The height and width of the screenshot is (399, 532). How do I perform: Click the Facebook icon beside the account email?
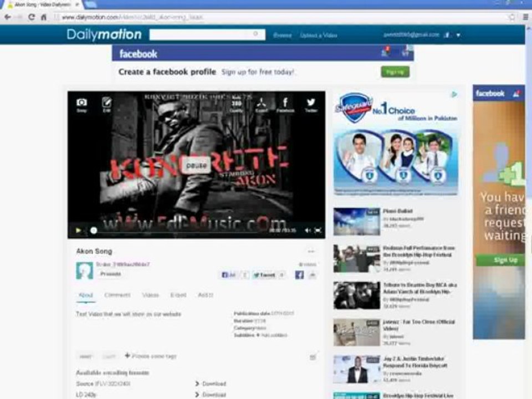[447, 35]
